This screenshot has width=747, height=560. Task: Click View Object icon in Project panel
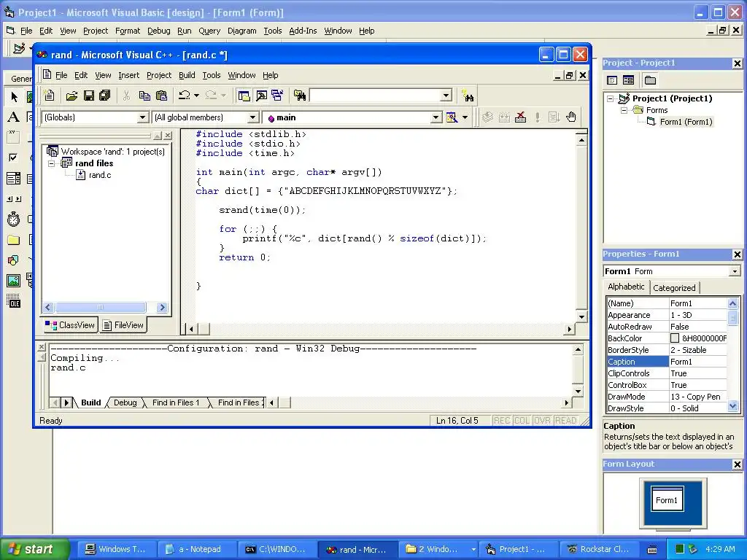pos(628,80)
